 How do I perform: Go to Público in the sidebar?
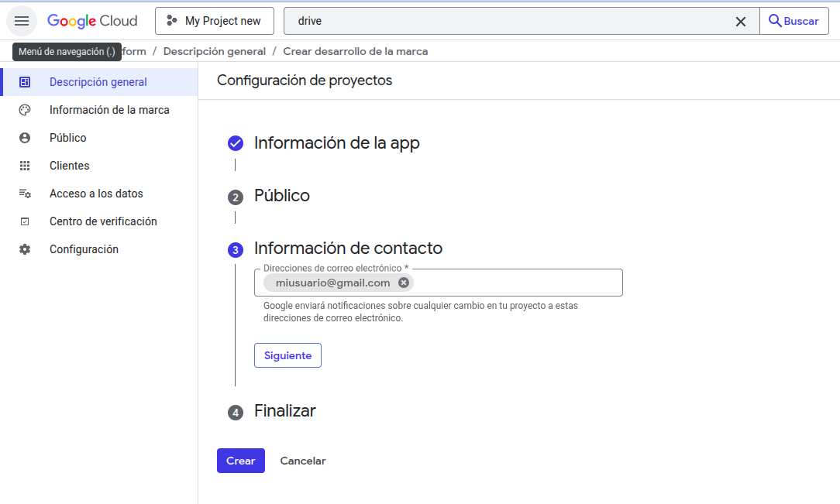pyautogui.click(x=98, y=138)
